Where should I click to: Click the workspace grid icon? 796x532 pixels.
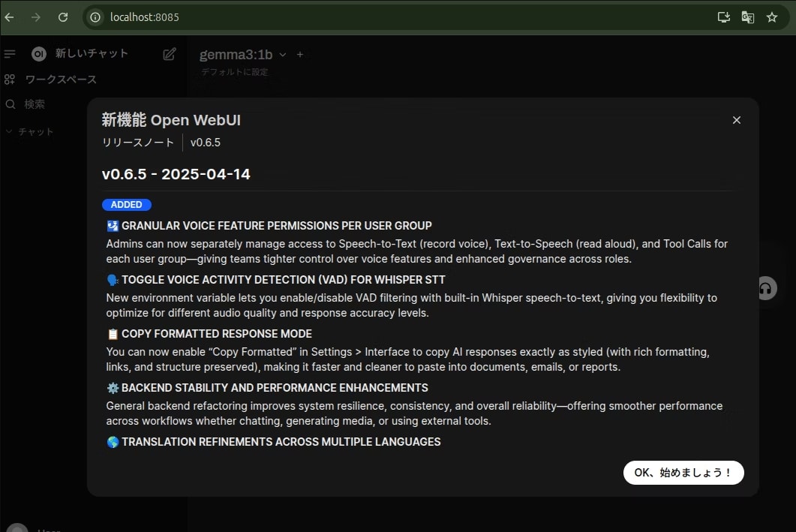(10, 80)
